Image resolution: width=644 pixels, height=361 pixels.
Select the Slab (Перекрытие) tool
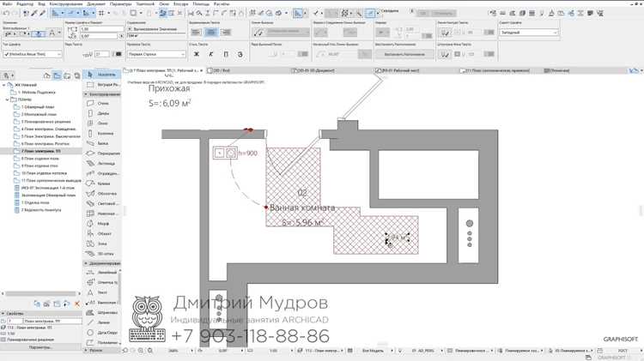[102, 153]
